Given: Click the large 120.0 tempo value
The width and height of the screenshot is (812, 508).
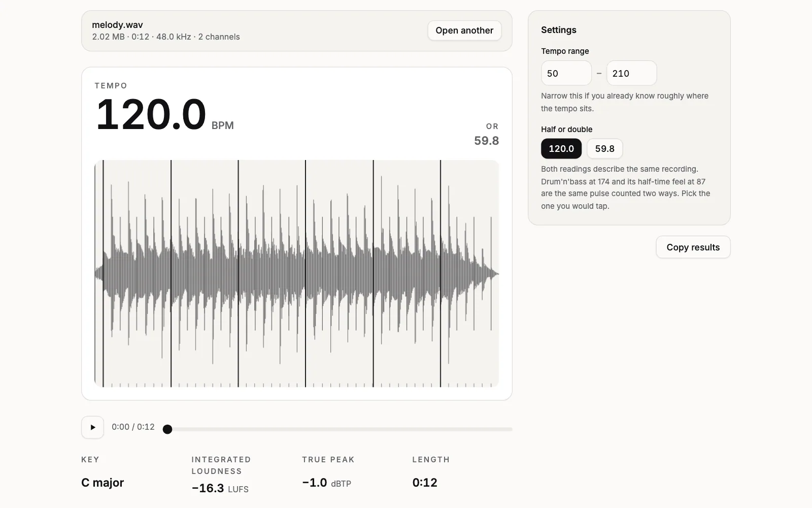Looking at the screenshot, I should coord(151,114).
